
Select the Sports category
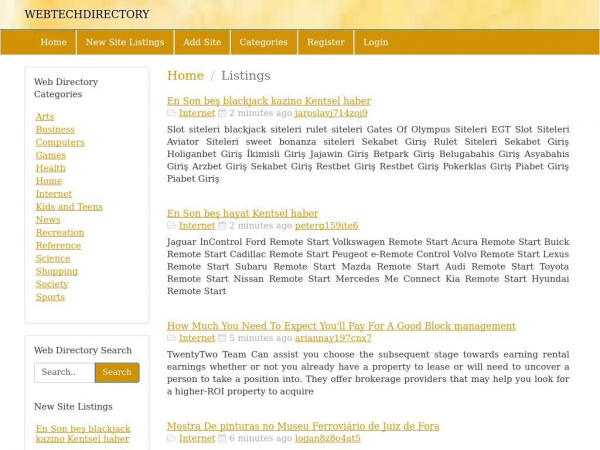tap(50, 297)
